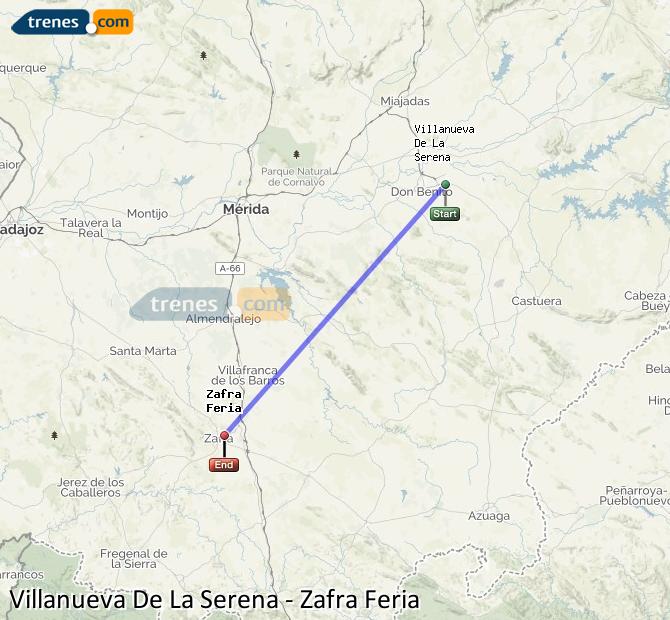The height and width of the screenshot is (620, 670).
Task: Select the green Start marker label
Action: [445, 214]
